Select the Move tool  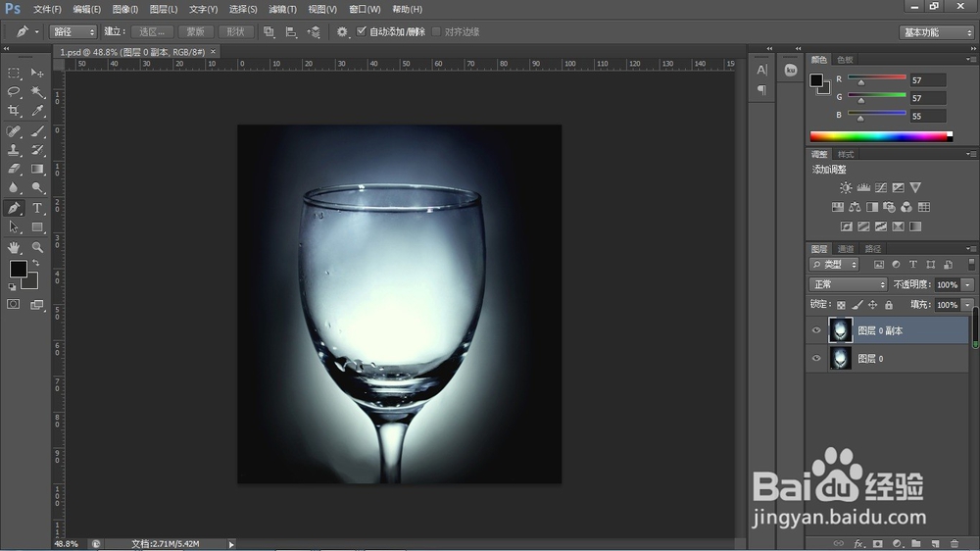point(37,74)
